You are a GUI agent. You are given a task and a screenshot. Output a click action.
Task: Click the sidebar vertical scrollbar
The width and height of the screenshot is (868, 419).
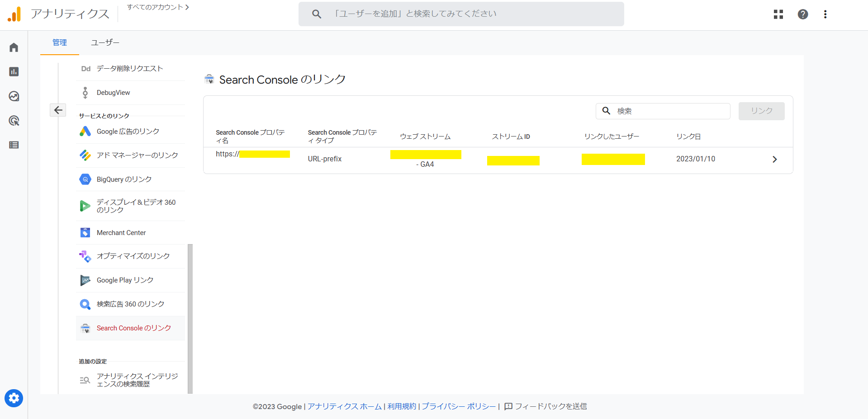190,319
